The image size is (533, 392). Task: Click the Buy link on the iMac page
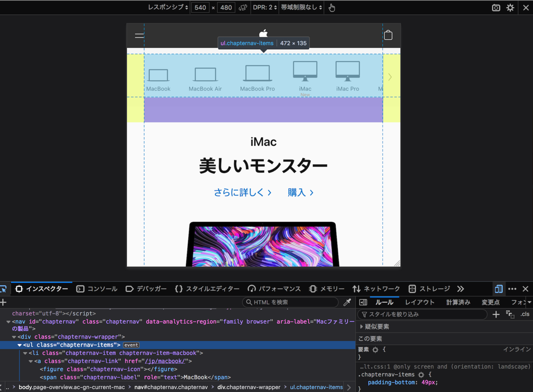pyautogui.click(x=301, y=192)
